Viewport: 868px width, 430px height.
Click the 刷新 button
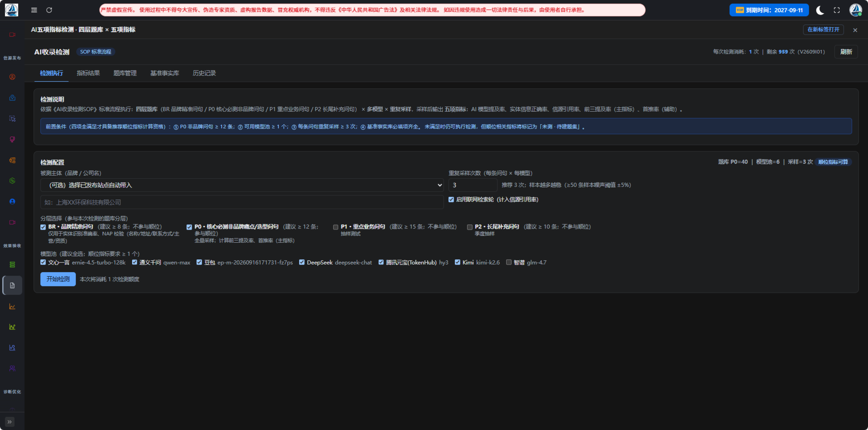pos(846,52)
